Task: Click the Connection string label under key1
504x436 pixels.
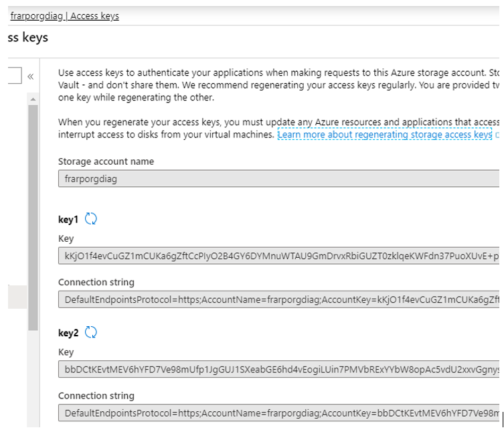Action: tap(96, 282)
